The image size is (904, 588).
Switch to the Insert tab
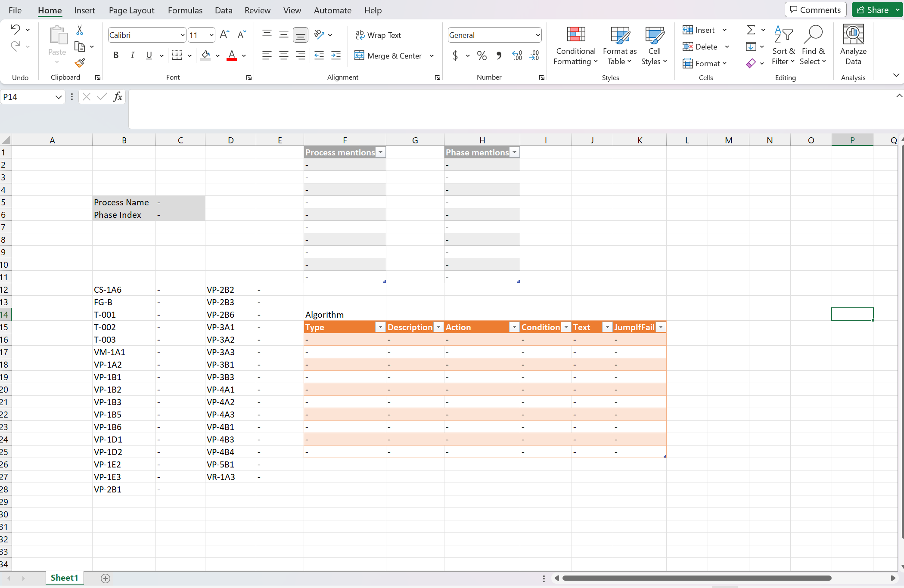click(x=84, y=10)
